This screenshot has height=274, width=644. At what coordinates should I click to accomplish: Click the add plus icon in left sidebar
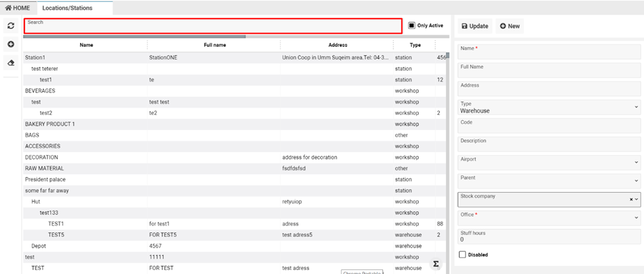click(x=11, y=44)
